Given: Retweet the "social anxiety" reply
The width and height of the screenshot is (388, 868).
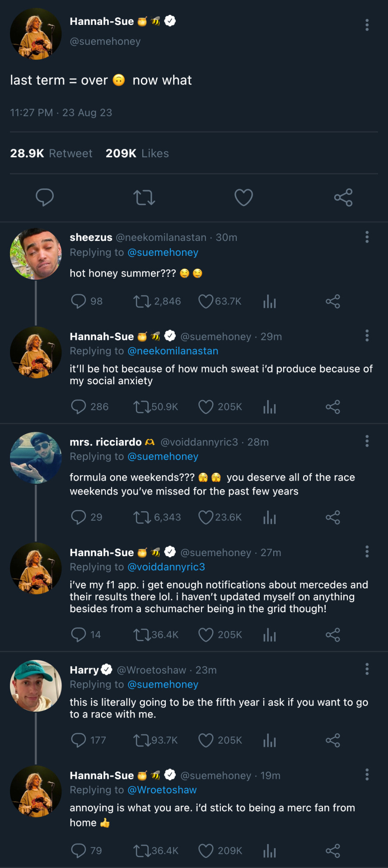Looking at the screenshot, I should pos(143,407).
